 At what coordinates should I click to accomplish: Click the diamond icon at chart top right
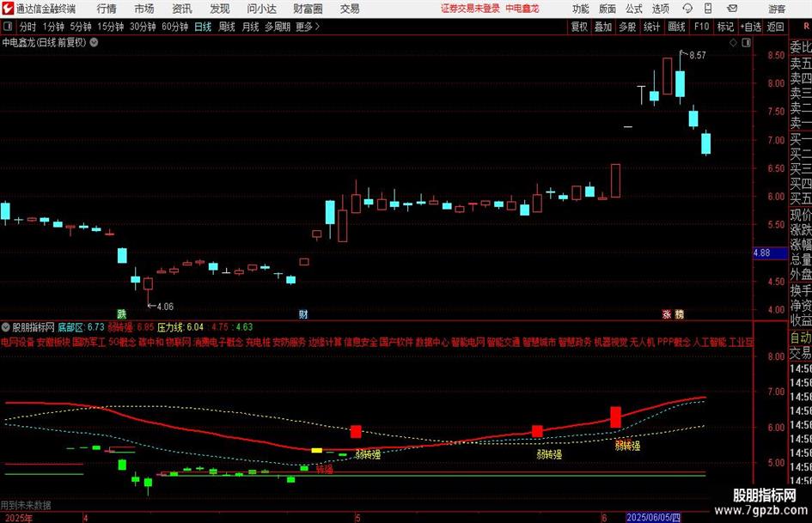733,43
